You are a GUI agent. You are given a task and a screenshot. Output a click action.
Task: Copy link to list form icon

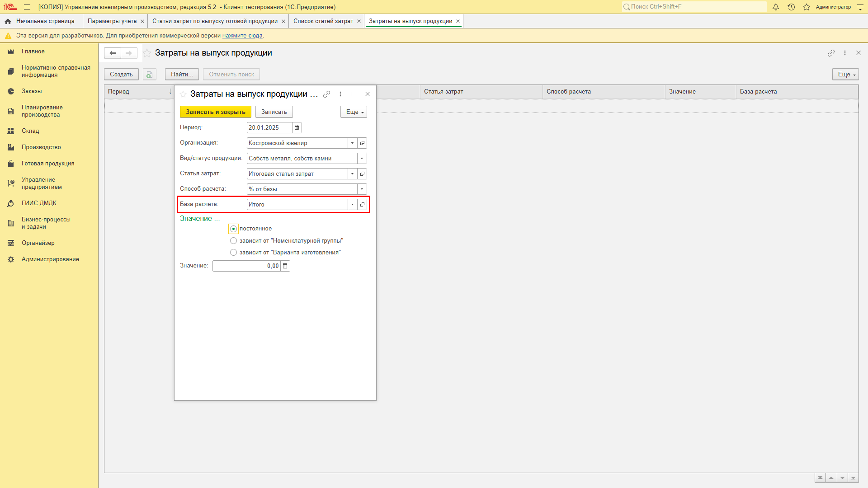coord(831,53)
